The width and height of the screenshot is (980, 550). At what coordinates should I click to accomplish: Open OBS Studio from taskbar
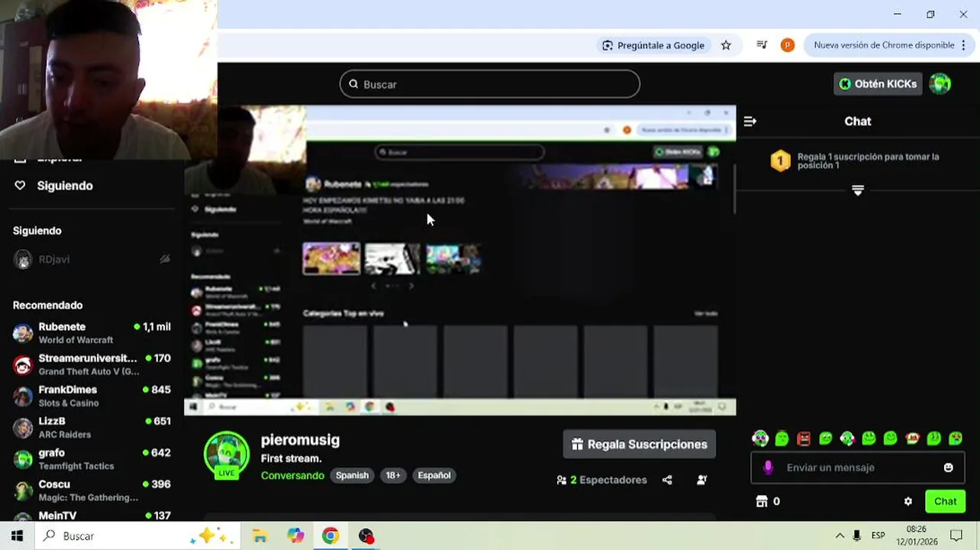[366, 536]
